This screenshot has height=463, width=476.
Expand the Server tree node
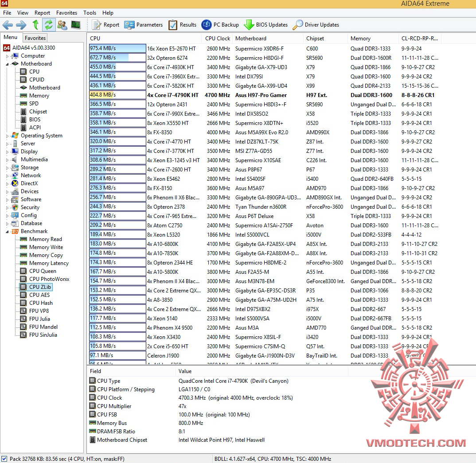7,144
